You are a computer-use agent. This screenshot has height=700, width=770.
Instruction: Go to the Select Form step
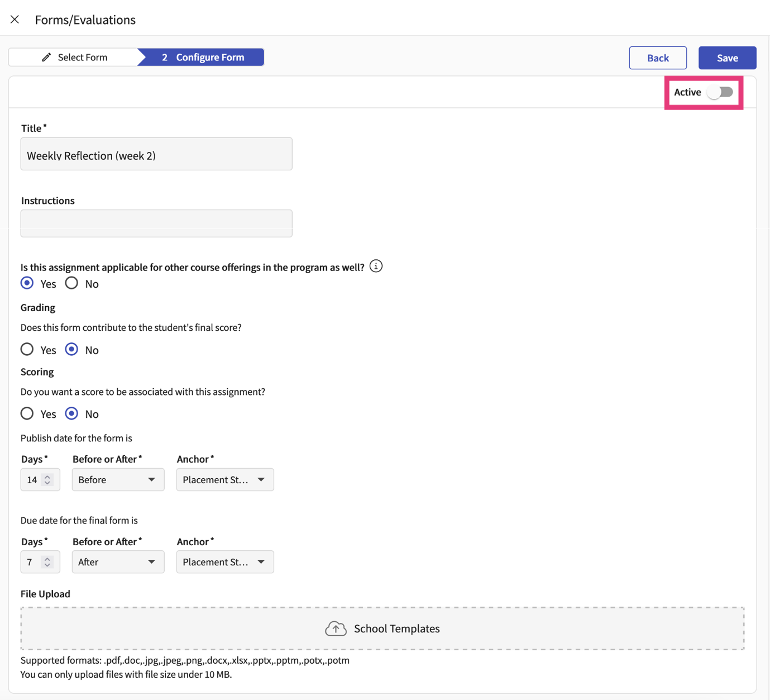pyautogui.click(x=74, y=57)
